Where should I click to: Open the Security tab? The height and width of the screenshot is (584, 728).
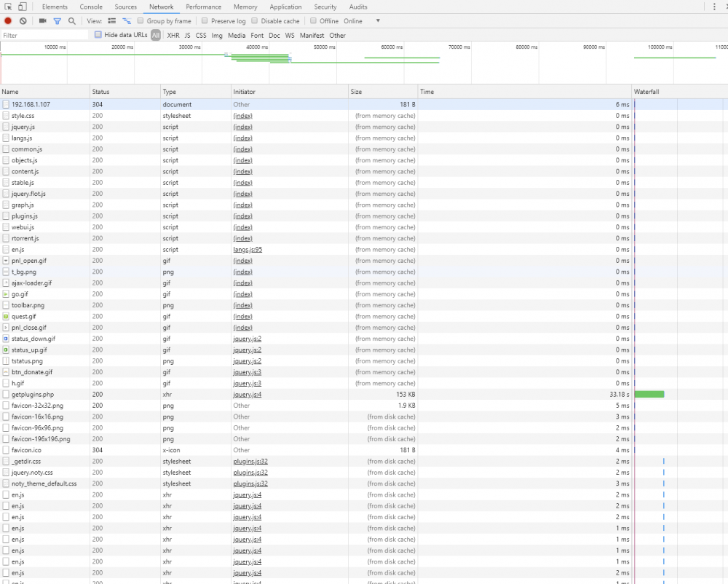(325, 7)
